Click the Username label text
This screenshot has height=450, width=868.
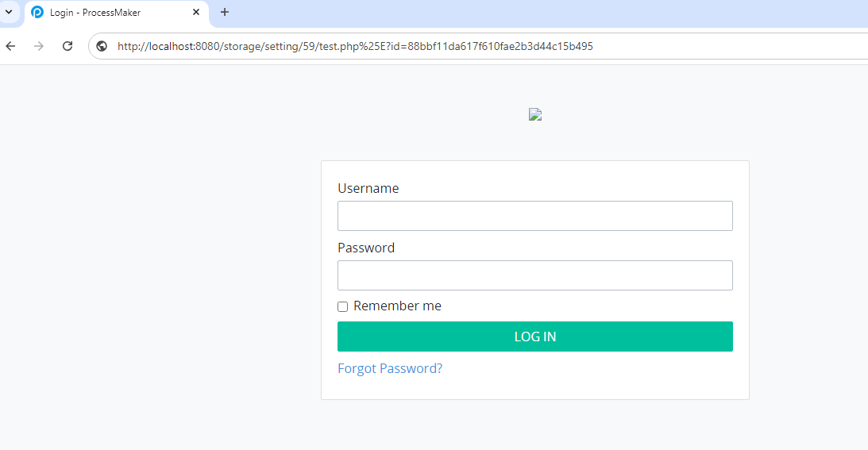point(368,188)
